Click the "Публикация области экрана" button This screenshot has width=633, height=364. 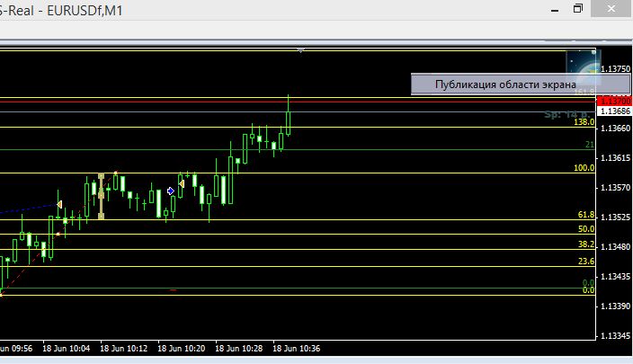(521, 84)
